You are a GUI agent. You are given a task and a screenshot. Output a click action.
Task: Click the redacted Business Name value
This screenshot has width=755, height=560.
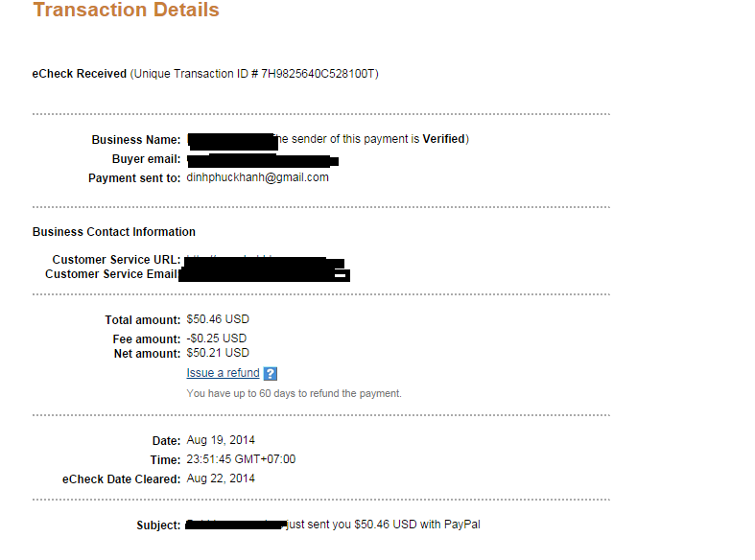coord(230,141)
